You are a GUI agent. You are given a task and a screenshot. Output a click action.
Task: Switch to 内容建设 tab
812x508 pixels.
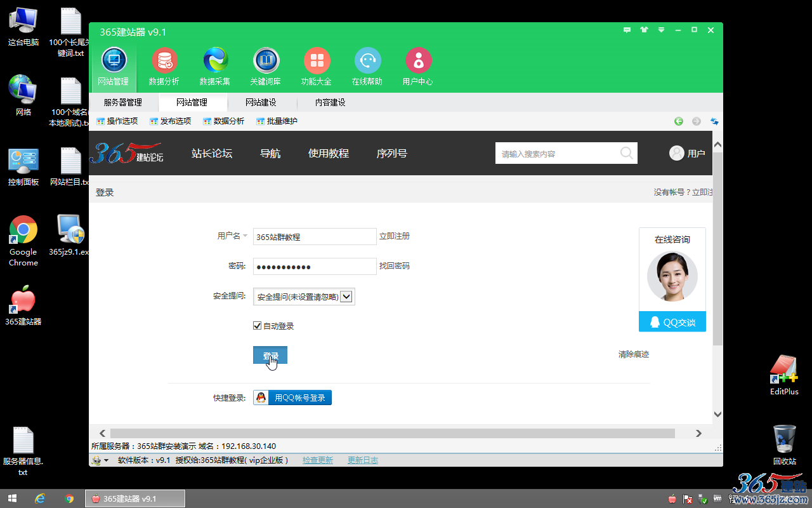coord(331,102)
